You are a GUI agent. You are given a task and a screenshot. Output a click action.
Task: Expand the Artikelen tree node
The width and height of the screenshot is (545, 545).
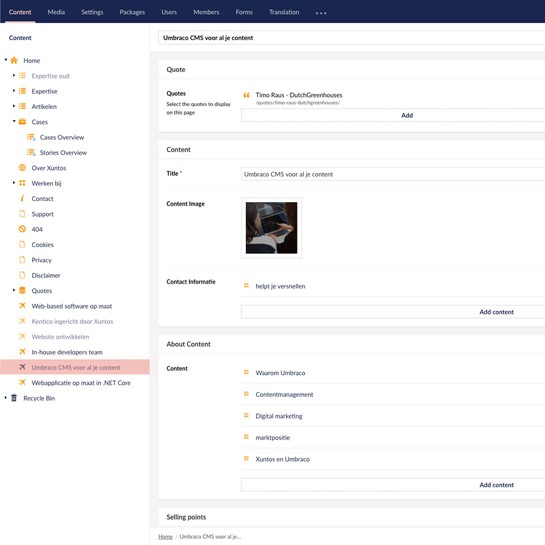[x=14, y=106]
